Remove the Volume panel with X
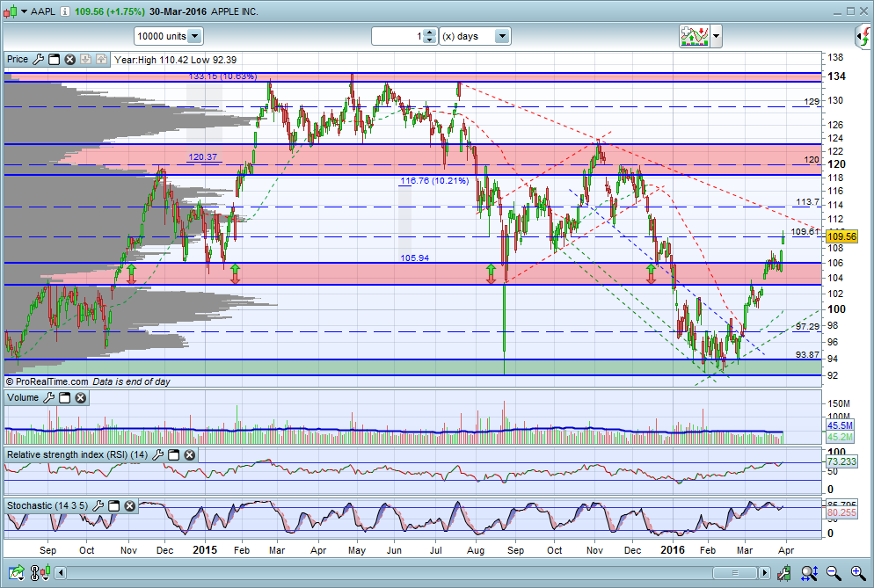The width and height of the screenshot is (874, 588). [x=80, y=397]
